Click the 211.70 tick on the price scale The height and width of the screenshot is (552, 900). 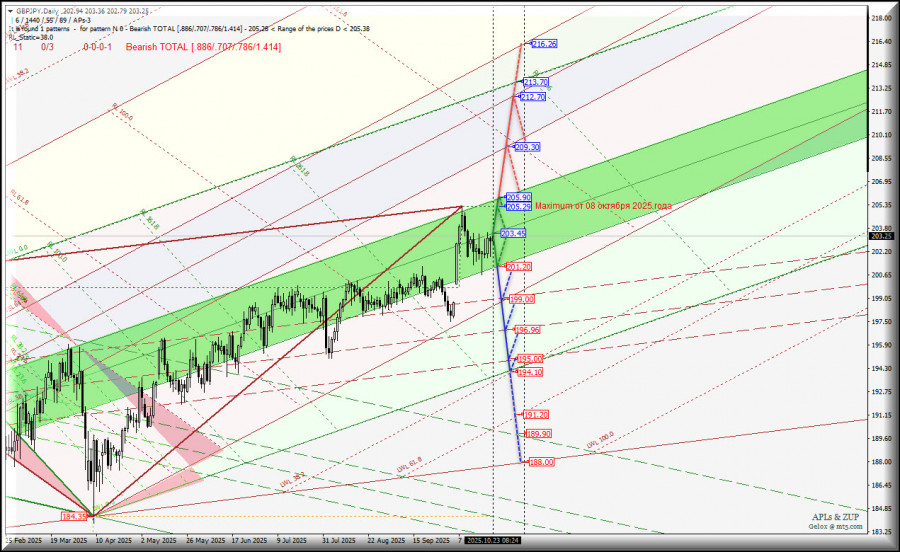(x=882, y=111)
